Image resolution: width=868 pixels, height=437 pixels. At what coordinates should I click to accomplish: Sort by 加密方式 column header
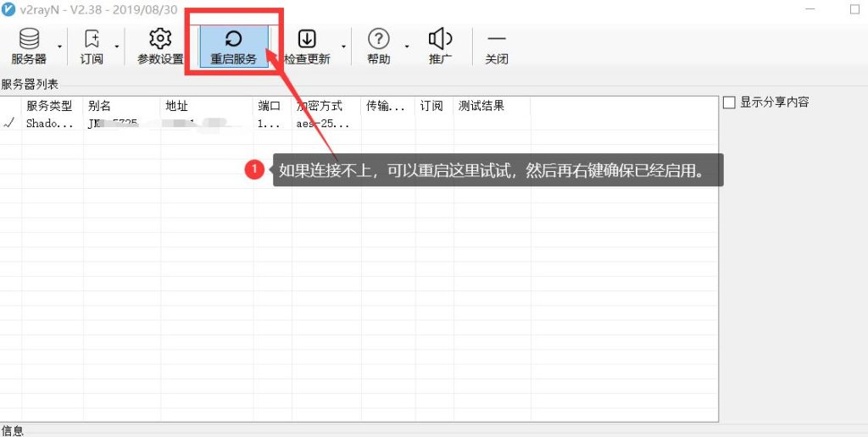(326, 106)
